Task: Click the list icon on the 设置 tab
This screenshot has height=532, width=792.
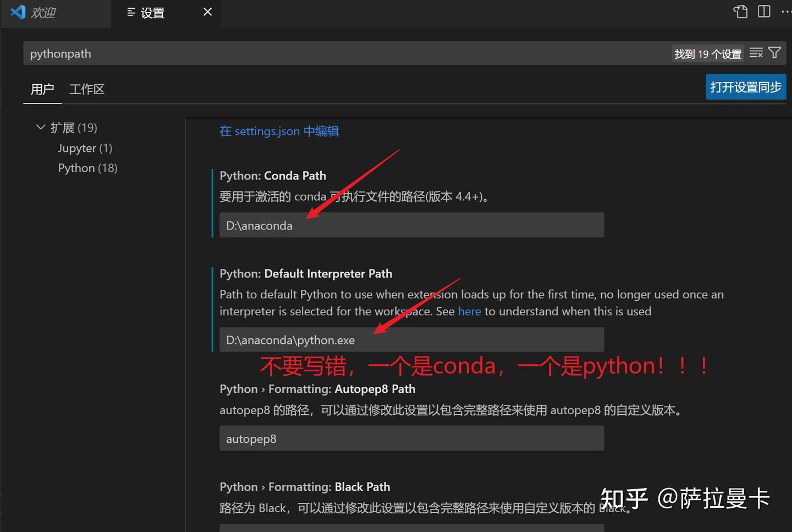Action: pos(130,12)
